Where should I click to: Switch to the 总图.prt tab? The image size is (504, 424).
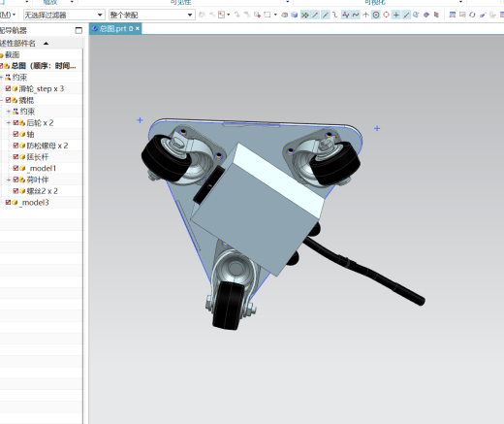pyautogui.click(x=115, y=29)
